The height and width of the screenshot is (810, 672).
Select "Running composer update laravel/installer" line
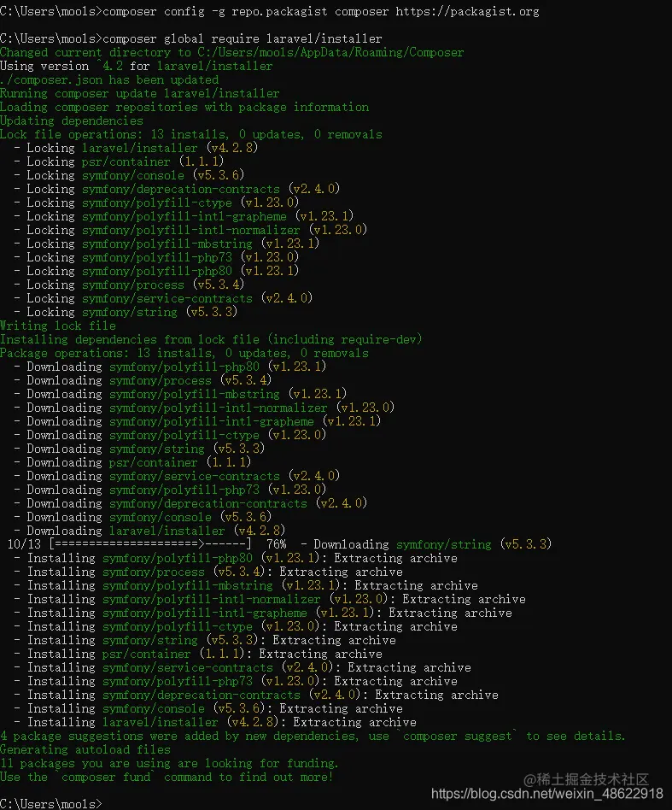(140, 93)
